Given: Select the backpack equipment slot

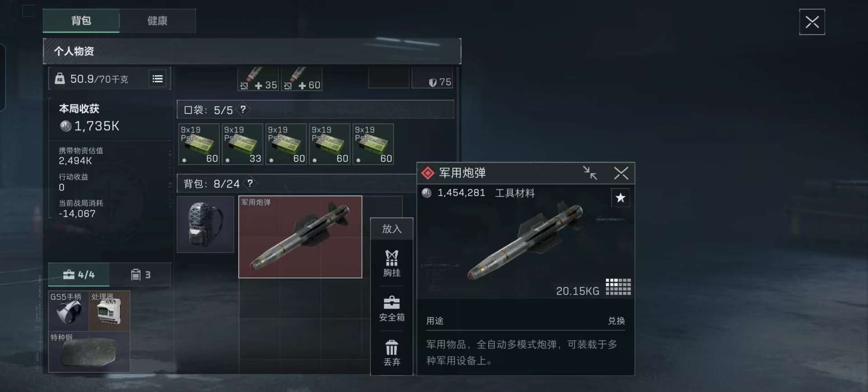Looking at the screenshot, I should (x=205, y=224).
